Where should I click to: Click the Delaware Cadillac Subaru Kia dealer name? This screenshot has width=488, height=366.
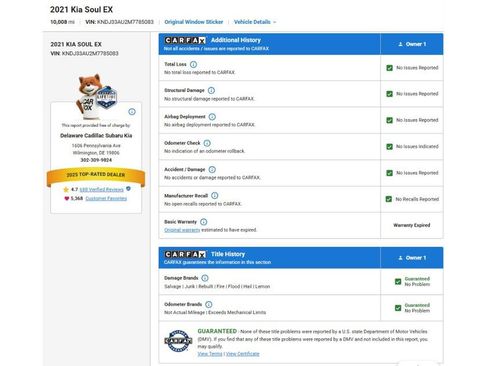(x=96, y=136)
